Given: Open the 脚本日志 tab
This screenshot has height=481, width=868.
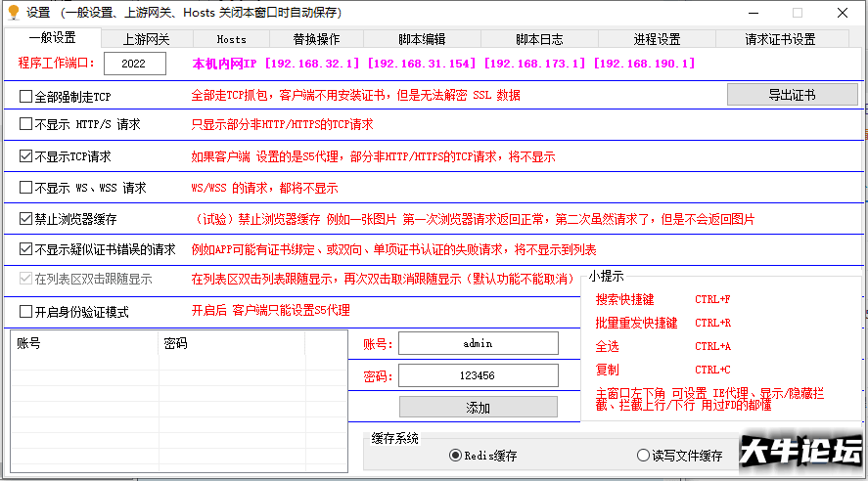Looking at the screenshot, I should coord(539,39).
